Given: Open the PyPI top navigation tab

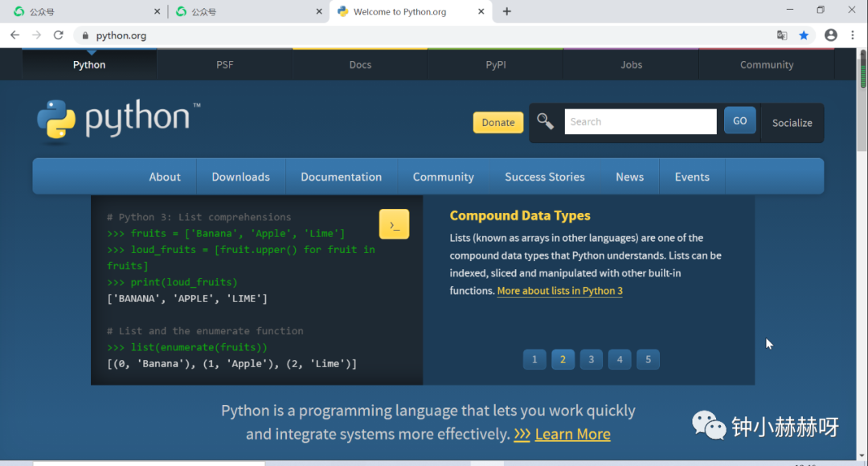Looking at the screenshot, I should tap(496, 65).
